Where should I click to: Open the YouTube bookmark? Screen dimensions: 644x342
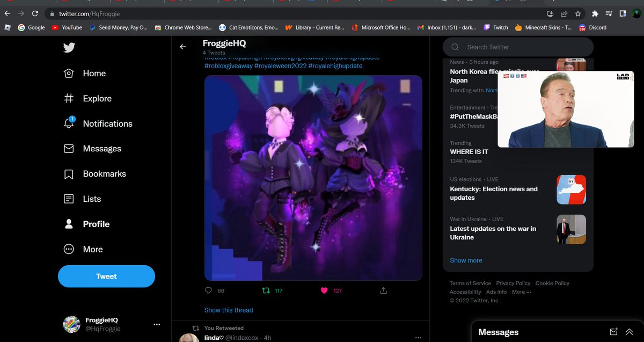(x=67, y=27)
